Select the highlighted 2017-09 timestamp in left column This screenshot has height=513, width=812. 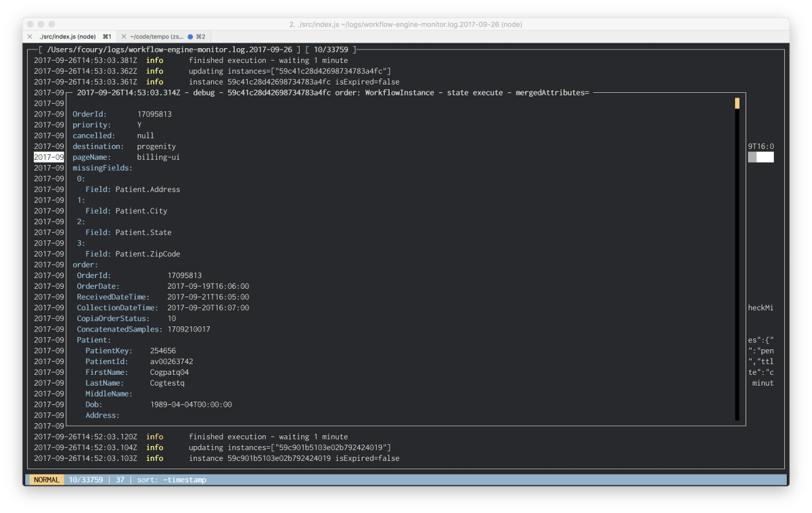pos(48,156)
